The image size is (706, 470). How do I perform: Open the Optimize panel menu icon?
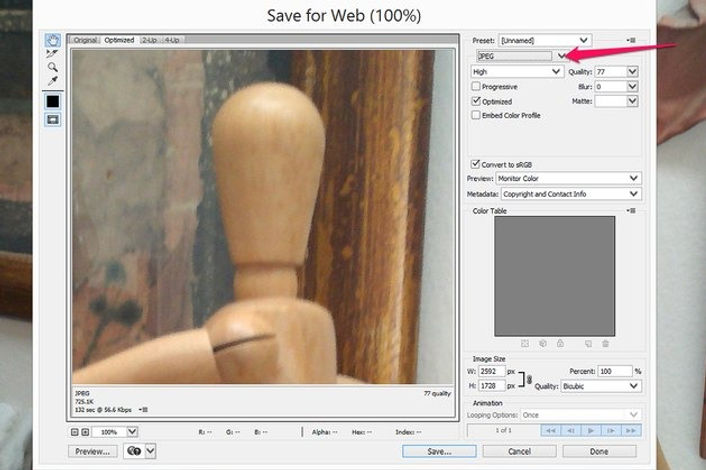coord(631,40)
